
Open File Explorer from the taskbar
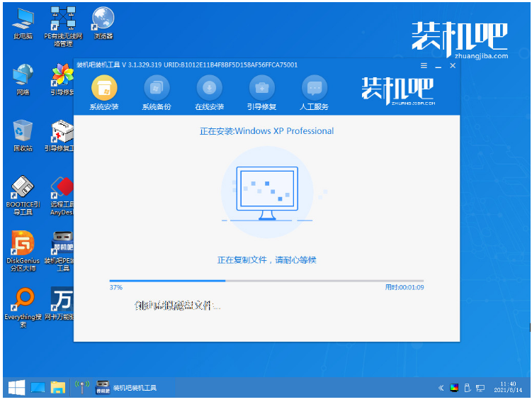pyautogui.click(x=58, y=387)
